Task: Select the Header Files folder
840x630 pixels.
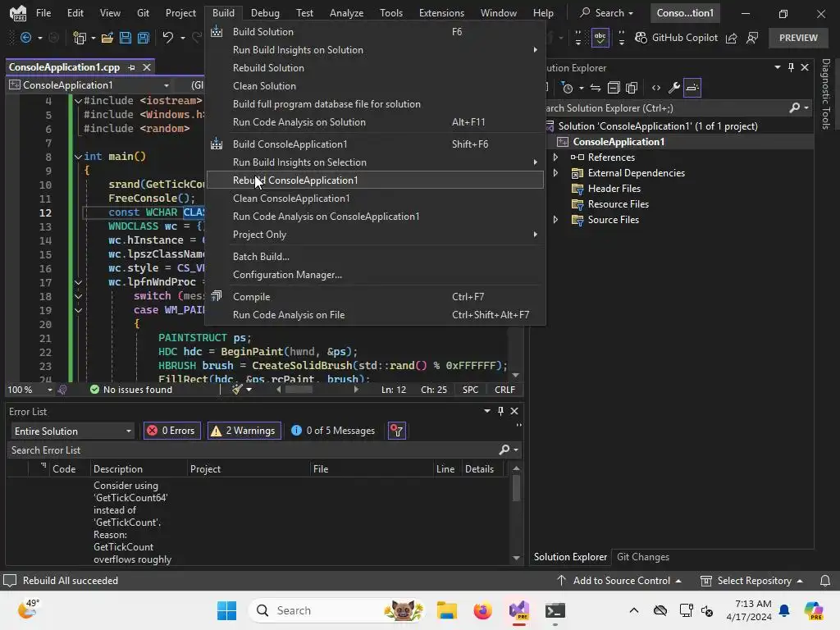Action: tap(614, 189)
